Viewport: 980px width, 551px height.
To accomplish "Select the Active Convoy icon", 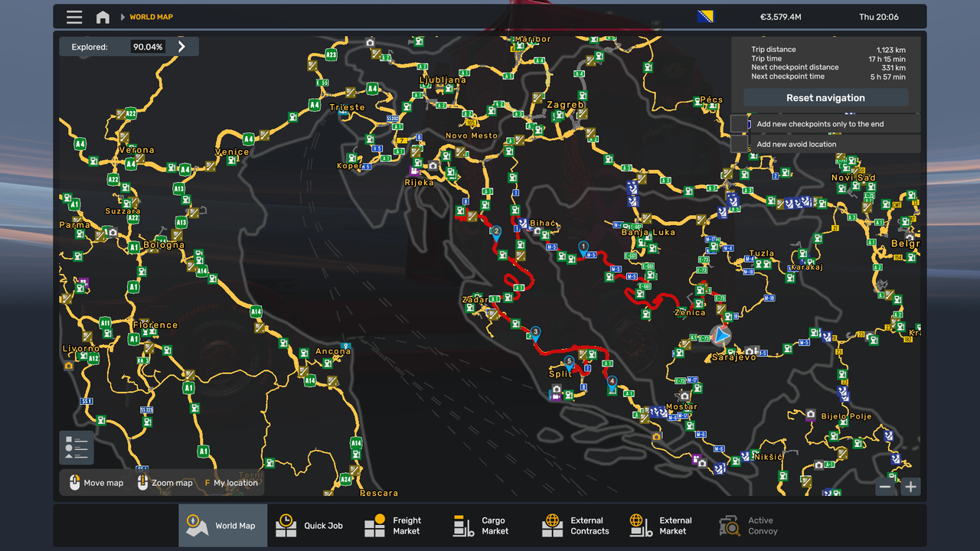I will point(728,525).
